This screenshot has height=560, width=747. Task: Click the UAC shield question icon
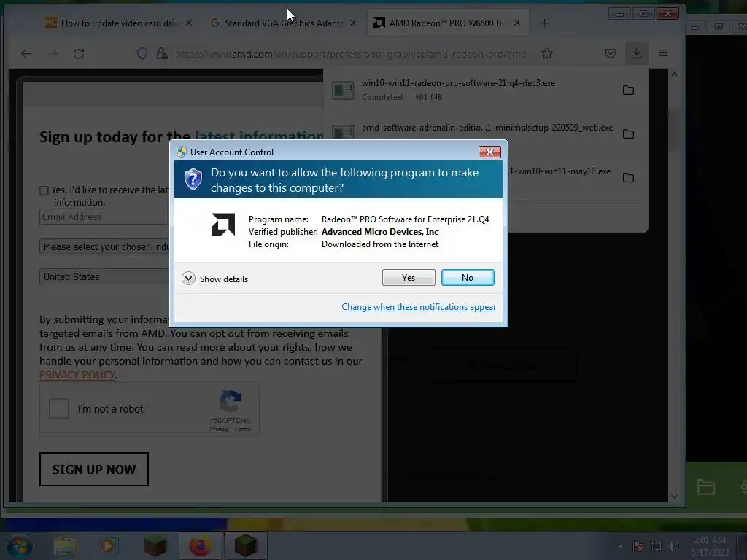pyautogui.click(x=193, y=179)
